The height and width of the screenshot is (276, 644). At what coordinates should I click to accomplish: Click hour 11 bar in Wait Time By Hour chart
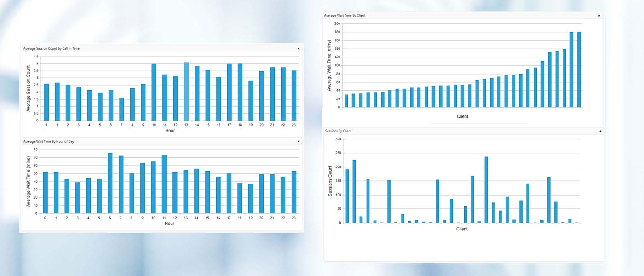click(x=164, y=184)
